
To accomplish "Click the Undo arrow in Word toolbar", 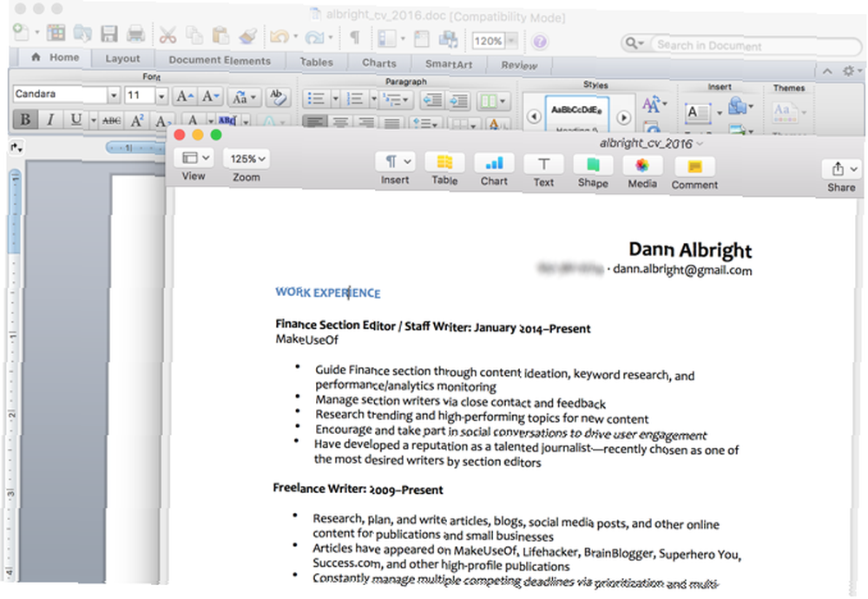I will point(279,37).
